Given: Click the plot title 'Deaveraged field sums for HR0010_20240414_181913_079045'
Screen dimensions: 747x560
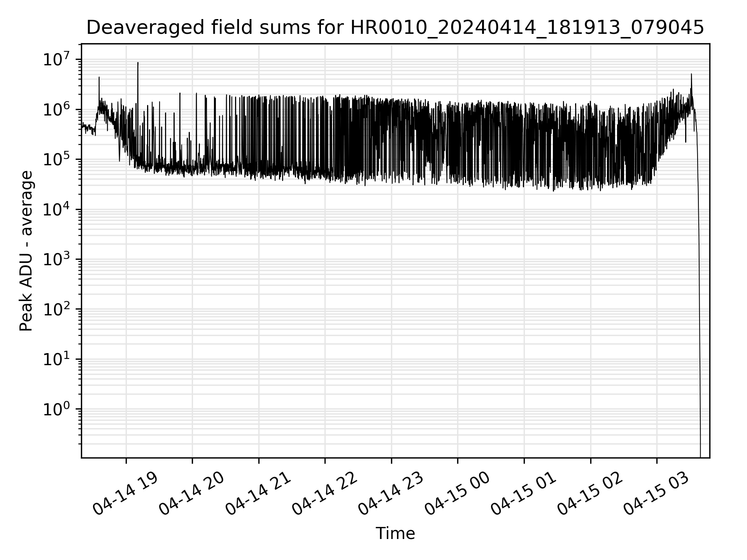Looking at the screenshot, I should coord(395,28).
